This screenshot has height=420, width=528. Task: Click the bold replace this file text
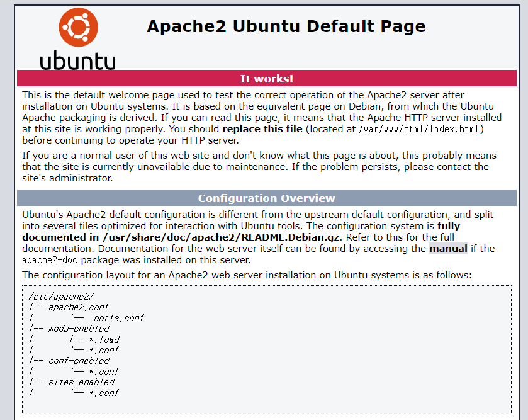click(x=262, y=129)
